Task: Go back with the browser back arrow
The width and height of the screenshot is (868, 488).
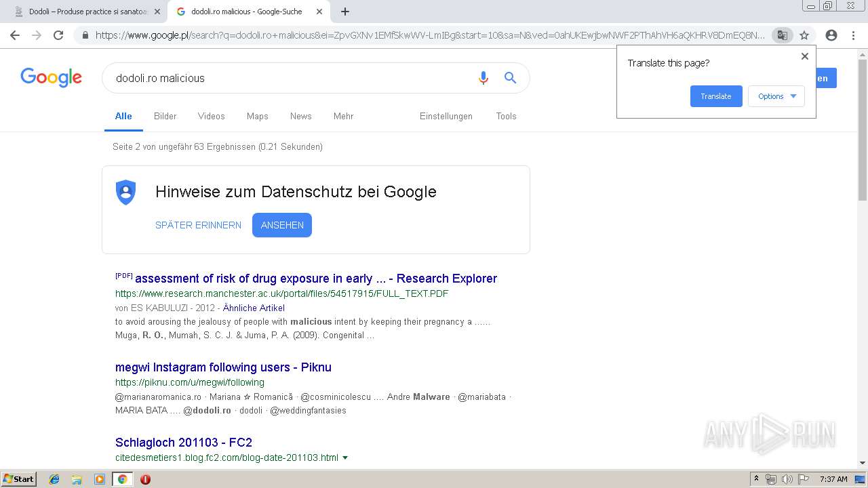Action: click(15, 35)
